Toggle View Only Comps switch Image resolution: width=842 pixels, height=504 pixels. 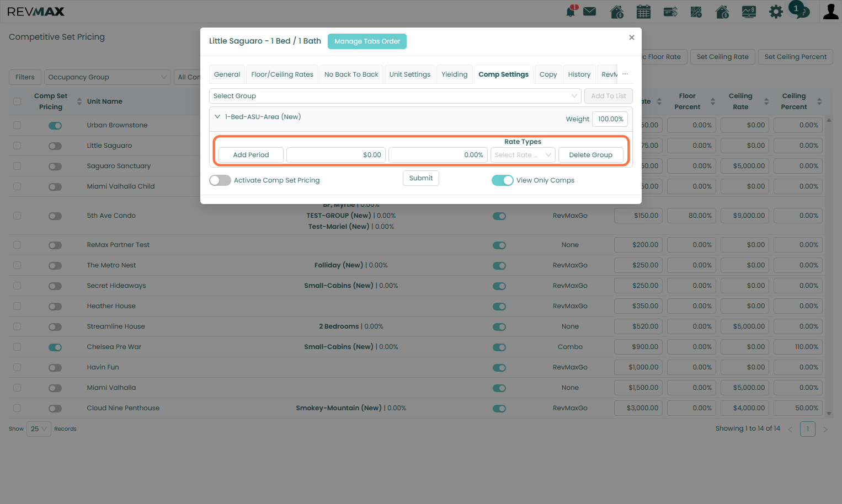pyautogui.click(x=503, y=180)
